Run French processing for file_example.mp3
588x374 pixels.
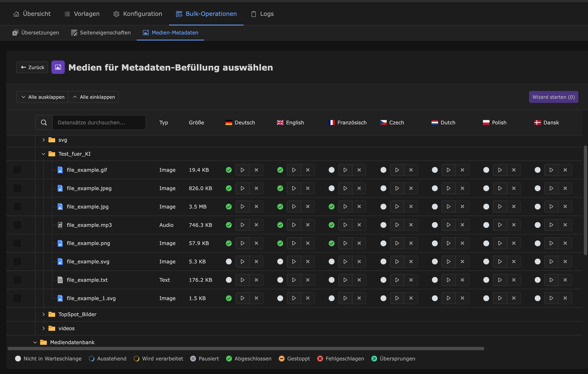point(345,225)
